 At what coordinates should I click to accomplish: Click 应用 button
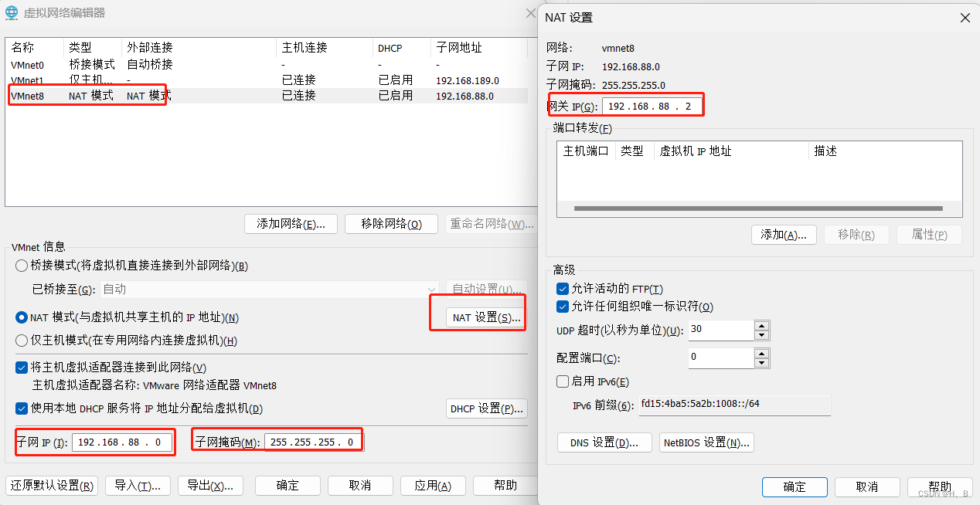coord(433,486)
